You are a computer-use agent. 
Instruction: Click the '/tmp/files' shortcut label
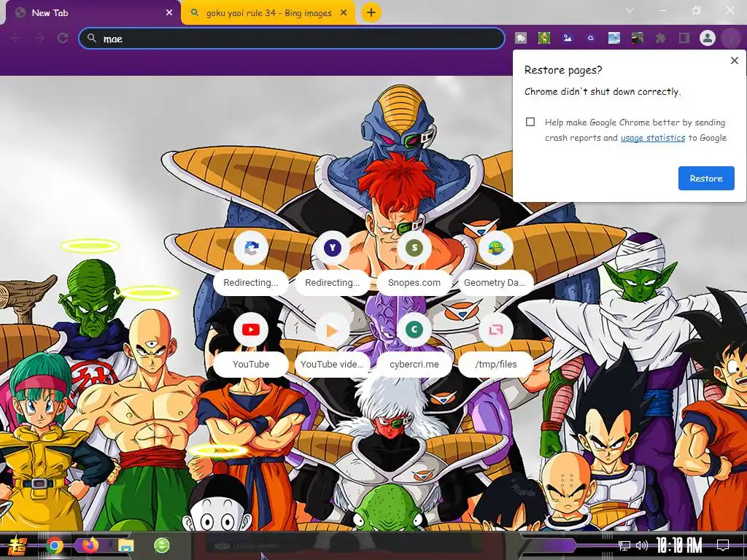point(495,365)
